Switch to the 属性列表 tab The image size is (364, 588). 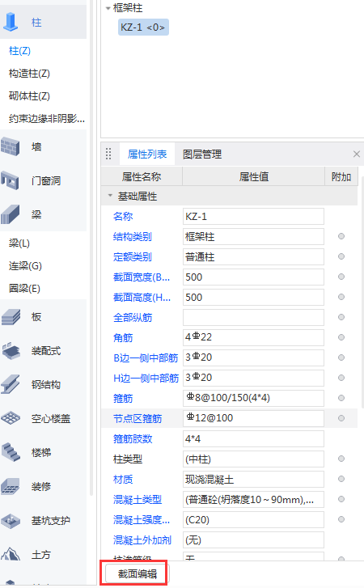(147, 154)
